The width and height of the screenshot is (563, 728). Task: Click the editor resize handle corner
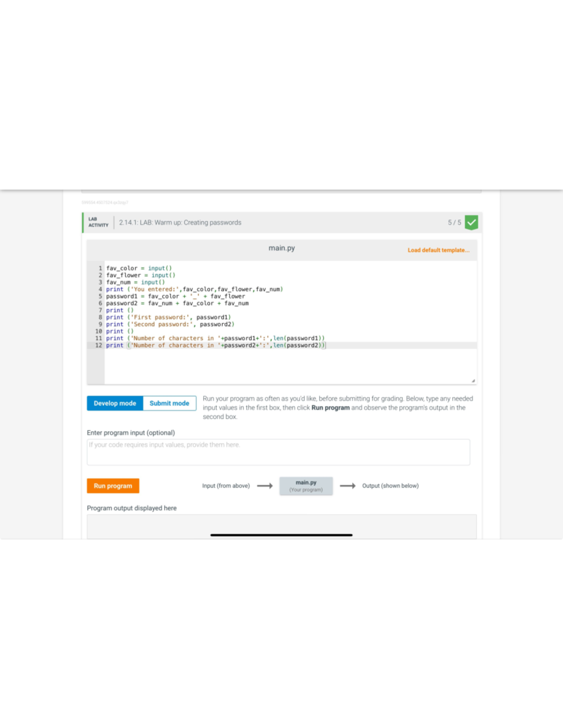[474, 380]
